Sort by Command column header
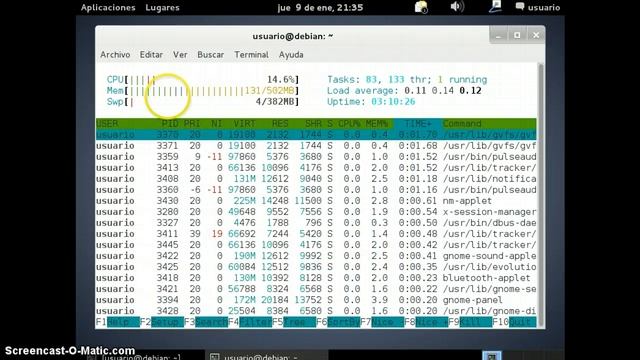This screenshot has height=360, width=640. point(462,124)
